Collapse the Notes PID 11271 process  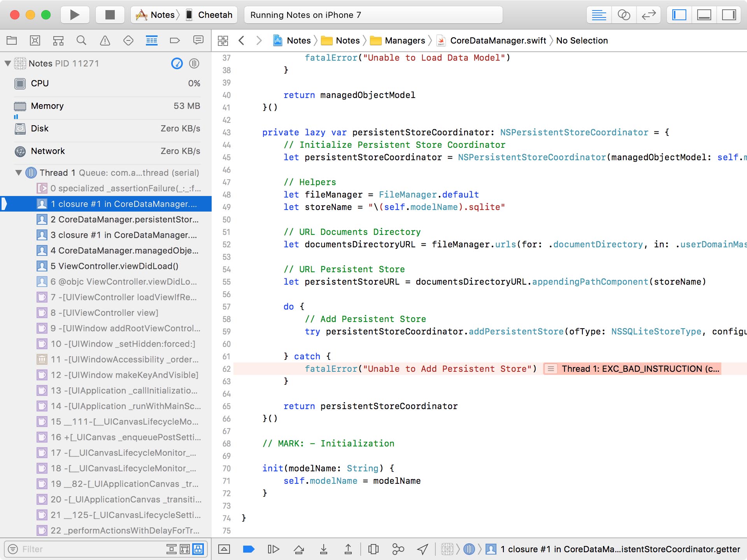[7, 63]
